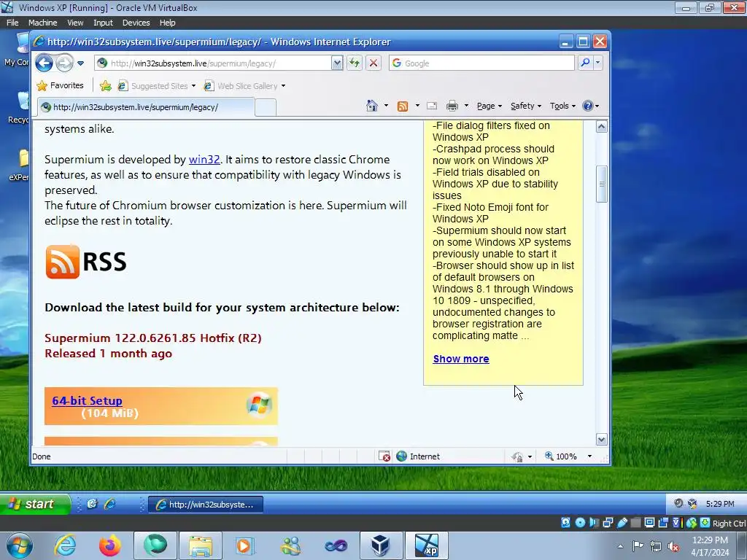The height and width of the screenshot is (560, 747).
Task: Click the Add to Favorites Bar icon
Action: pyautogui.click(x=105, y=86)
